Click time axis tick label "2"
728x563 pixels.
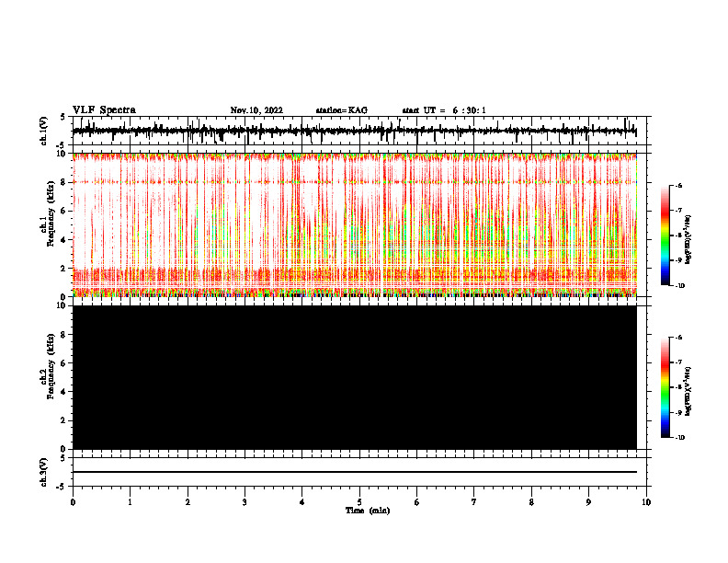(x=188, y=502)
